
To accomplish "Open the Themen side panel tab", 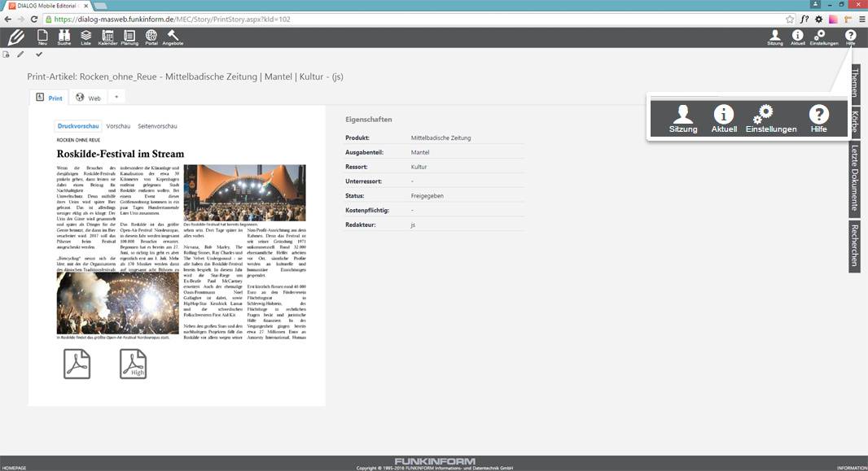I will [x=855, y=83].
